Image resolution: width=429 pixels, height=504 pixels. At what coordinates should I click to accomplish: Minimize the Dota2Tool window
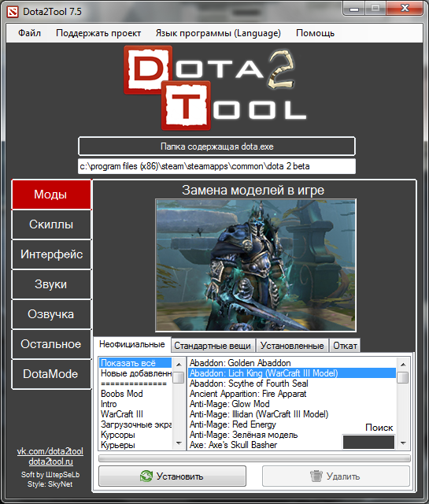click(353, 9)
